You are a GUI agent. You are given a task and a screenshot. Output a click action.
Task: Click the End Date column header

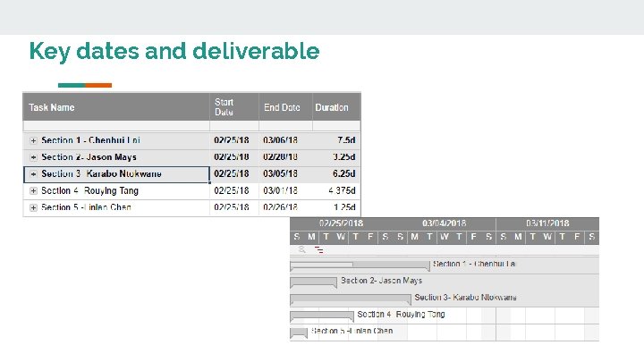point(285,107)
